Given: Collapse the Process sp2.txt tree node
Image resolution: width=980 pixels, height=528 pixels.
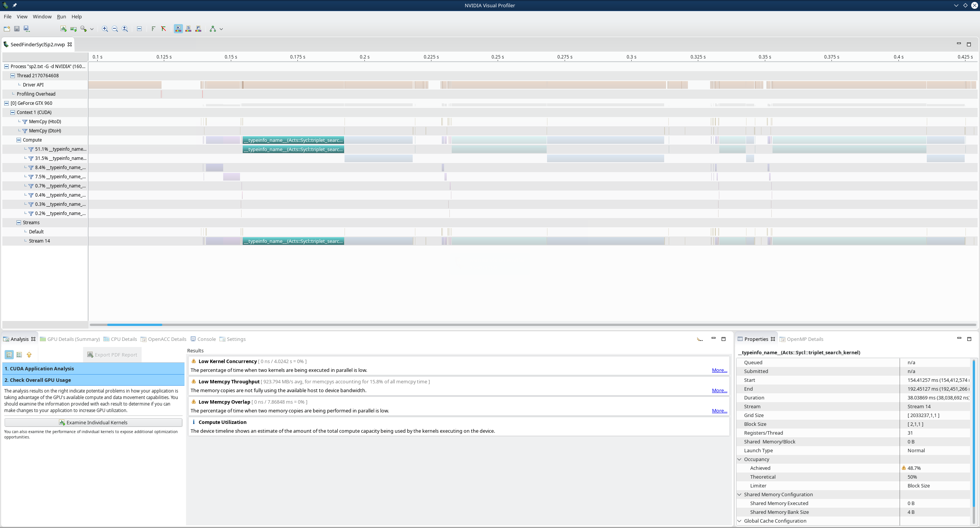Looking at the screenshot, I should click(x=7, y=66).
